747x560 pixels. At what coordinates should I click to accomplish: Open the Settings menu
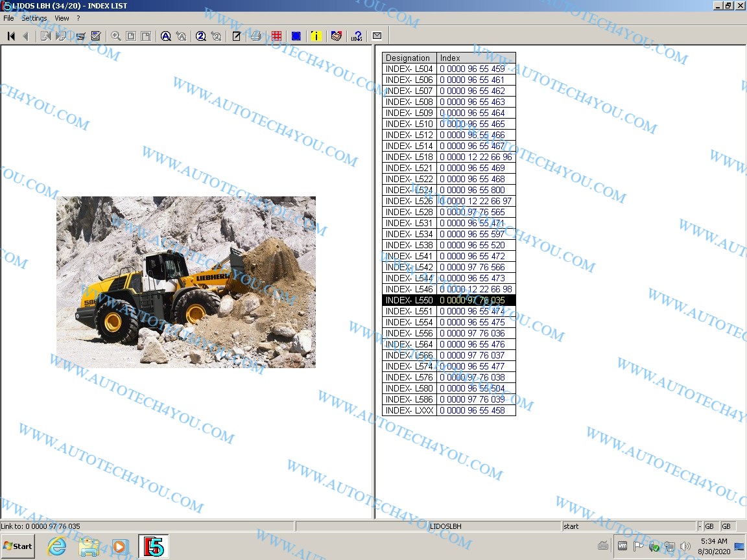point(34,18)
